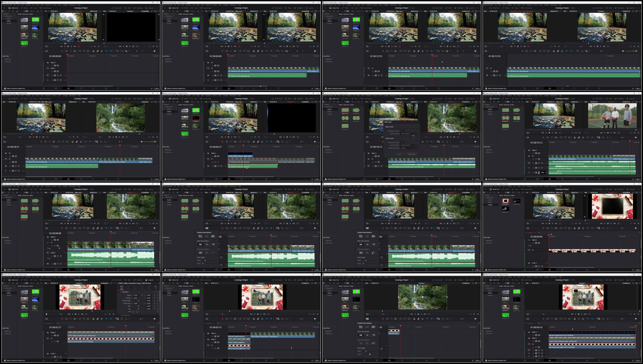Open Fusion page icon in 01:00:10:15 window

click(x=402, y=179)
